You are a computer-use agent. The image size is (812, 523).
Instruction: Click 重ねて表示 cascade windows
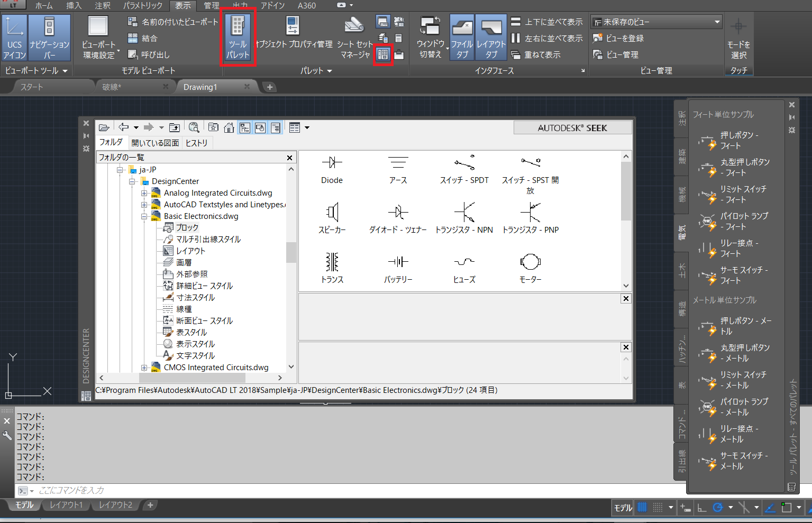[x=536, y=54]
